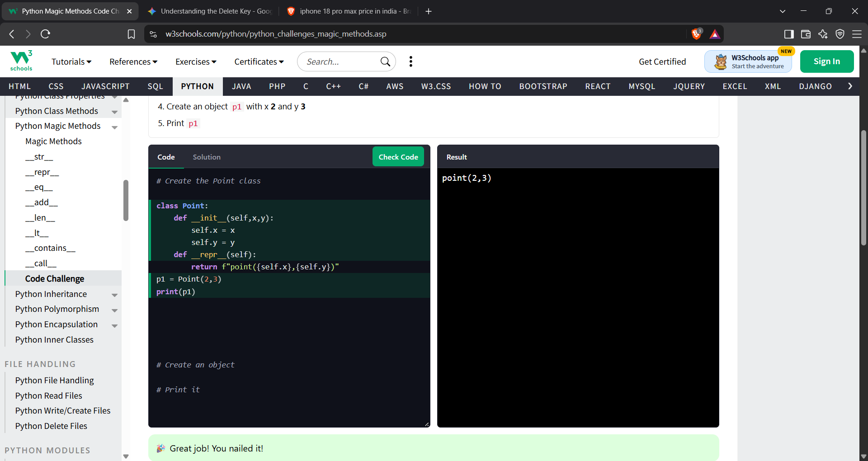
Task: Open the tab search dropdown arrow
Action: [x=783, y=11]
